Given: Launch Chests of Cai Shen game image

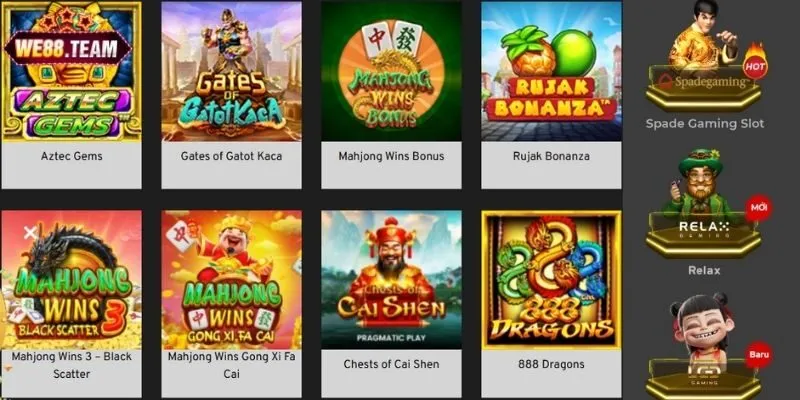Looking at the screenshot, I should pyautogui.click(x=391, y=280).
